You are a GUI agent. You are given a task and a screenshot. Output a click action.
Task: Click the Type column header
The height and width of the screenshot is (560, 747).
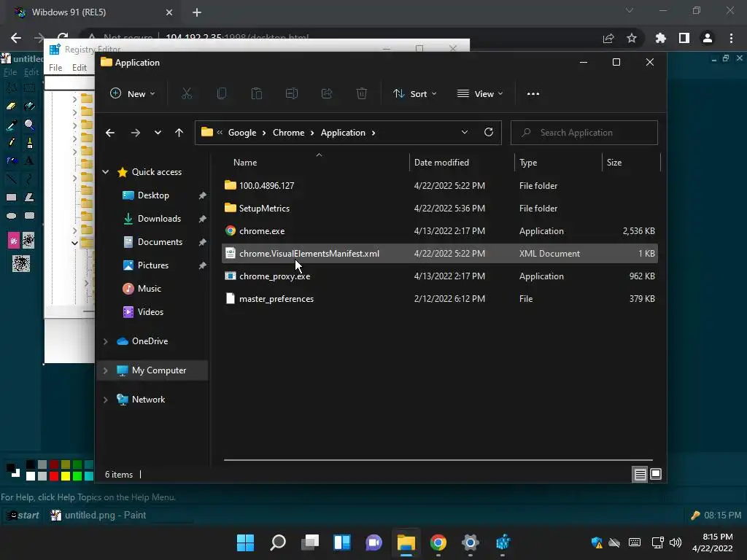coord(558,163)
